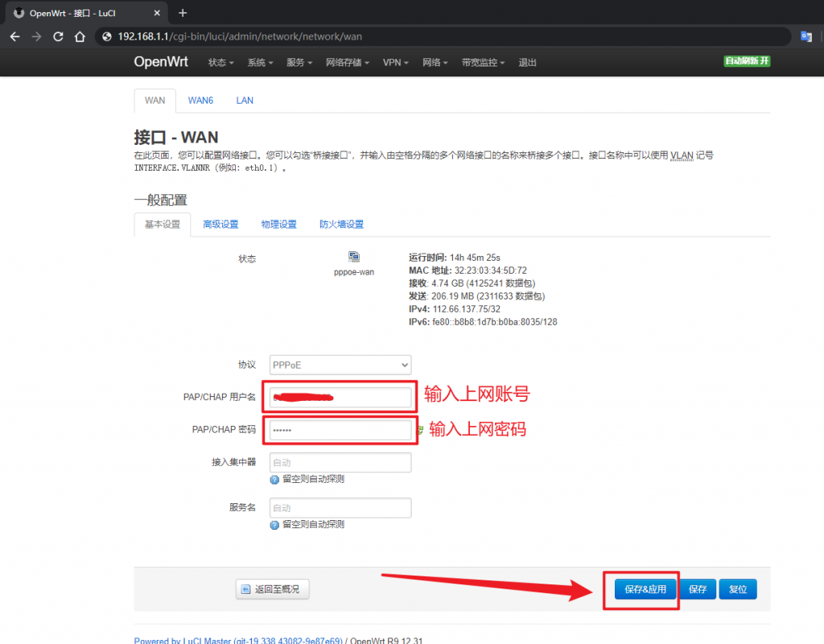Image resolution: width=824 pixels, height=644 pixels.
Task: Go to browser home icon
Action: [x=80, y=36]
